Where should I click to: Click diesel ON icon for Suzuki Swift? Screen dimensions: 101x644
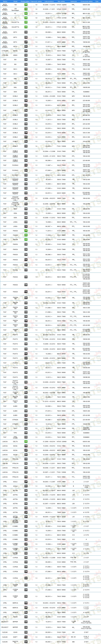coord(26,637)
